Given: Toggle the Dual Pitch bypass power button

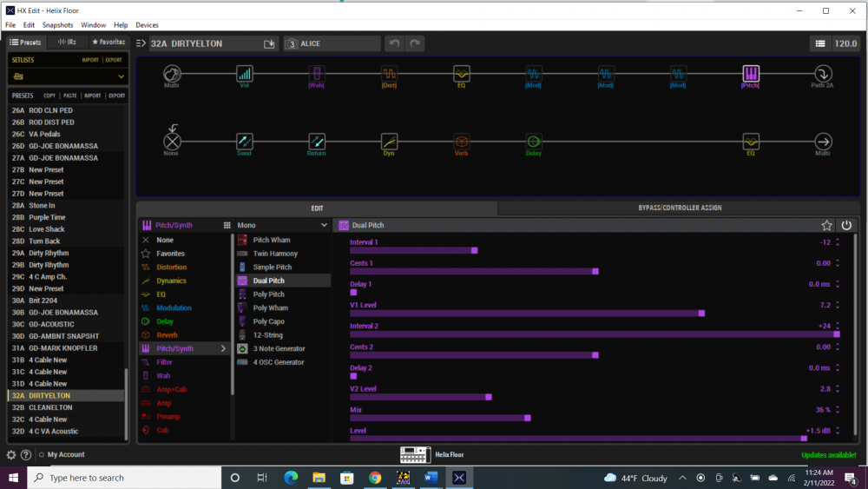Looking at the screenshot, I should coord(846,225).
